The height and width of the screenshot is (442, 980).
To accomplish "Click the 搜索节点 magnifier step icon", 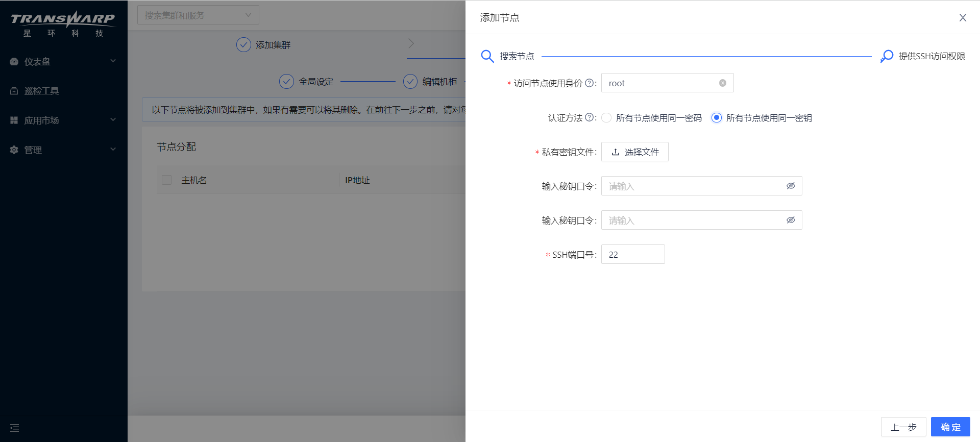I will pyautogui.click(x=487, y=56).
